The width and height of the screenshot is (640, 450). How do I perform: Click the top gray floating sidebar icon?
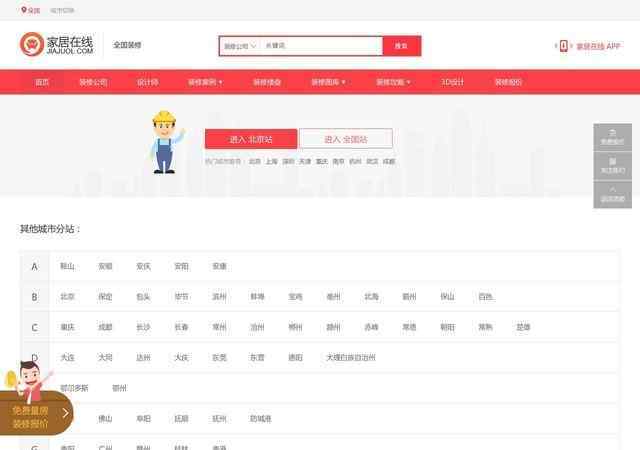[x=612, y=136]
